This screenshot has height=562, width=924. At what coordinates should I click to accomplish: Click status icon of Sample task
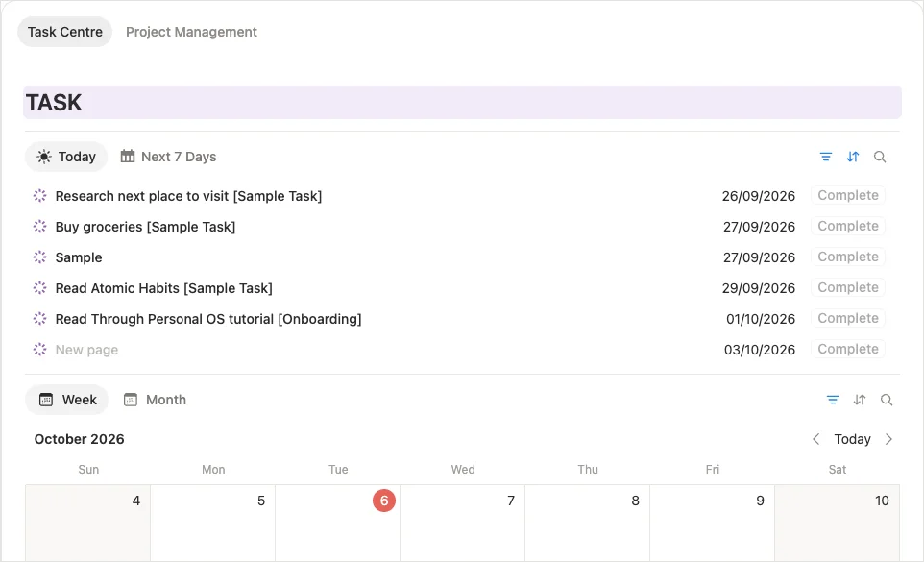pos(39,257)
